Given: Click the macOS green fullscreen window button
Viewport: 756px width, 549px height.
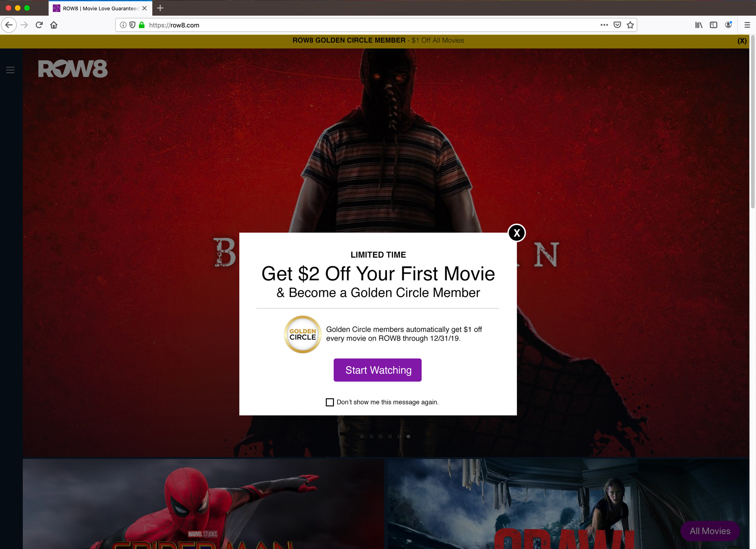Looking at the screenshot, I should click(x=27, y=8).
